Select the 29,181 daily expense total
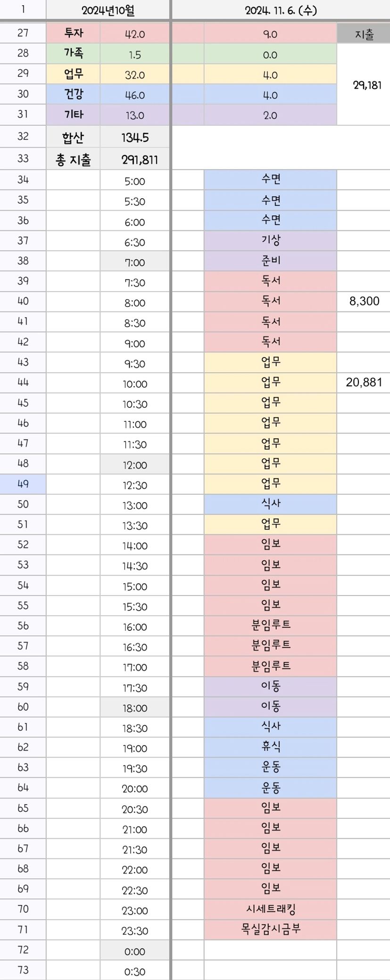Image resolution: width=390 pixels, height=980 pixels. (x=366, y=85)
